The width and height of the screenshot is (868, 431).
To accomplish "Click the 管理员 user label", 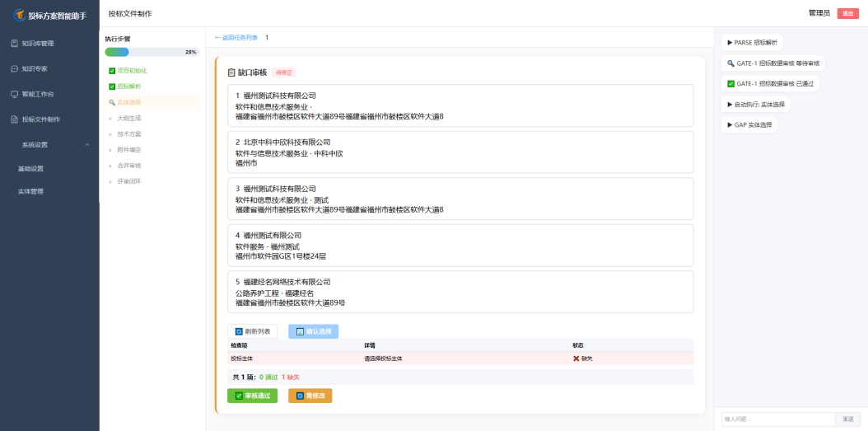I will point(819,13).
